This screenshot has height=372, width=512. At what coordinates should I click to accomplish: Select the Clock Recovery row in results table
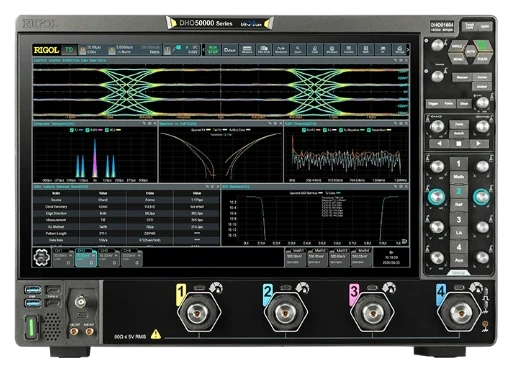(x=126, y=207)
